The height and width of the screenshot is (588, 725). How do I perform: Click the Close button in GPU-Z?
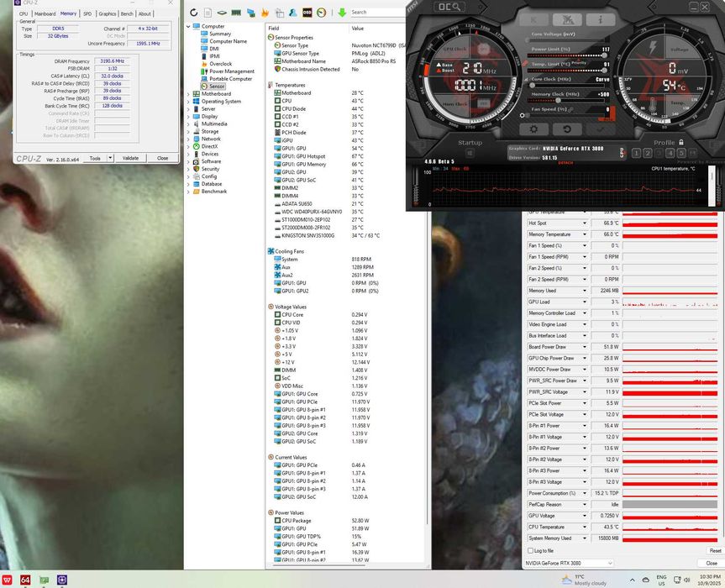point(711,563)
